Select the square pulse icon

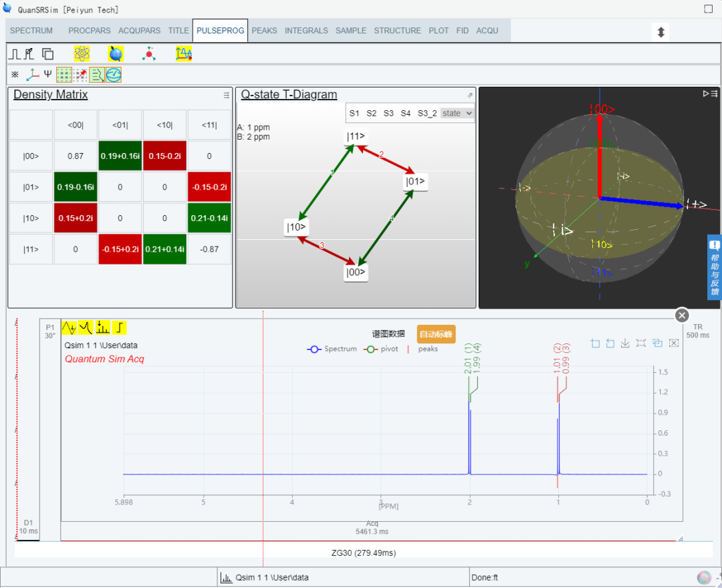click(14, 54)
